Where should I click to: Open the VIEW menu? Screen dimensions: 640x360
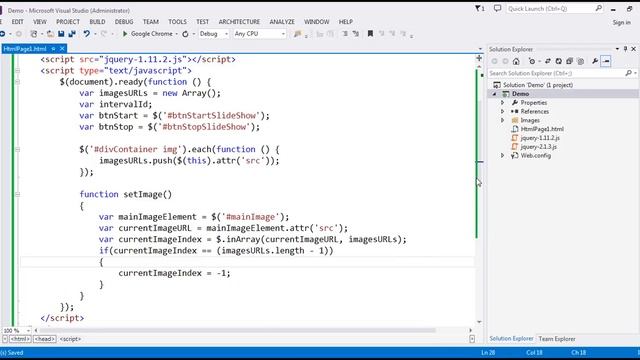(x=40, y=22)
